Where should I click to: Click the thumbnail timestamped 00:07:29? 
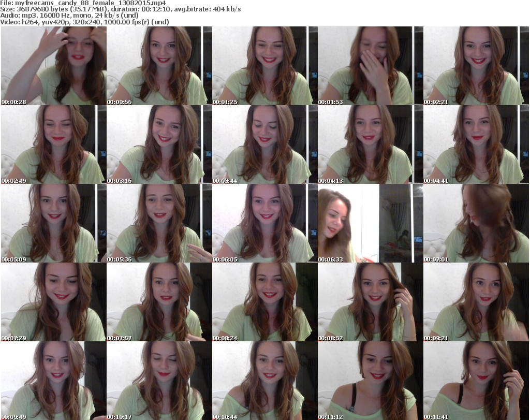point(54,302)
